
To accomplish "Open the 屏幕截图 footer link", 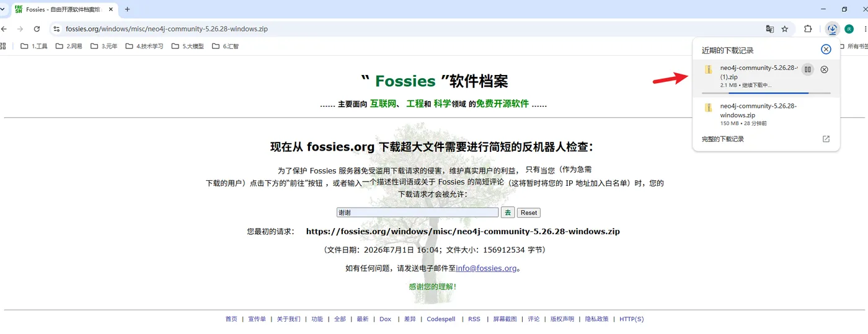I will pyautogui.click(x=505, y=319).
